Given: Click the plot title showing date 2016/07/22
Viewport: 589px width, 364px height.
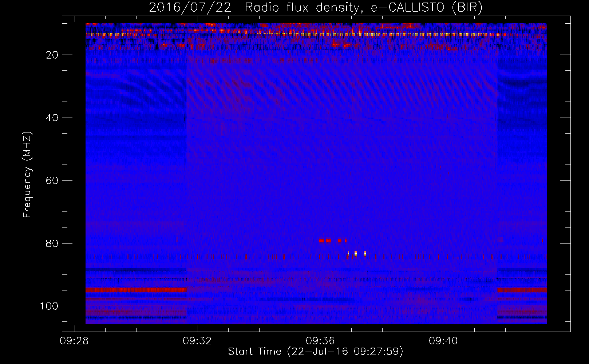Looking at the screenshot, I should point(316,7).
